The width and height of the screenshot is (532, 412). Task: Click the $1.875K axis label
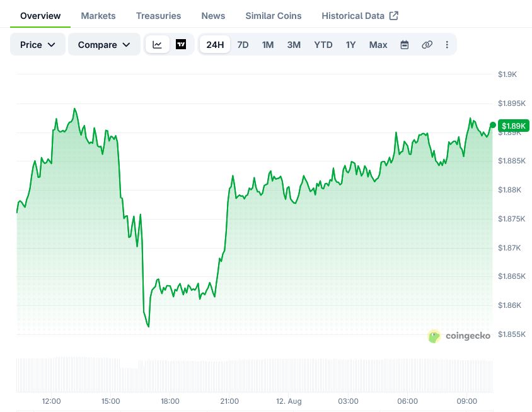click(x=512, y=219)
